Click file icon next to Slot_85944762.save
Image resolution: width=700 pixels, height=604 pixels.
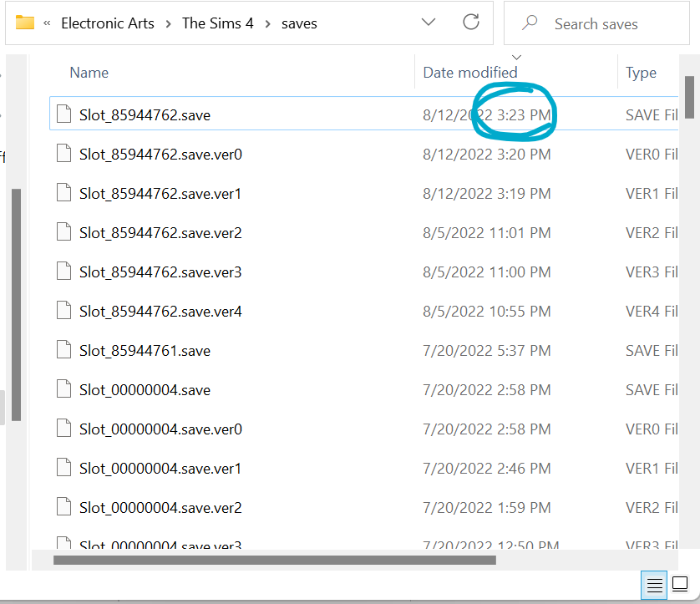coord(63,114)
